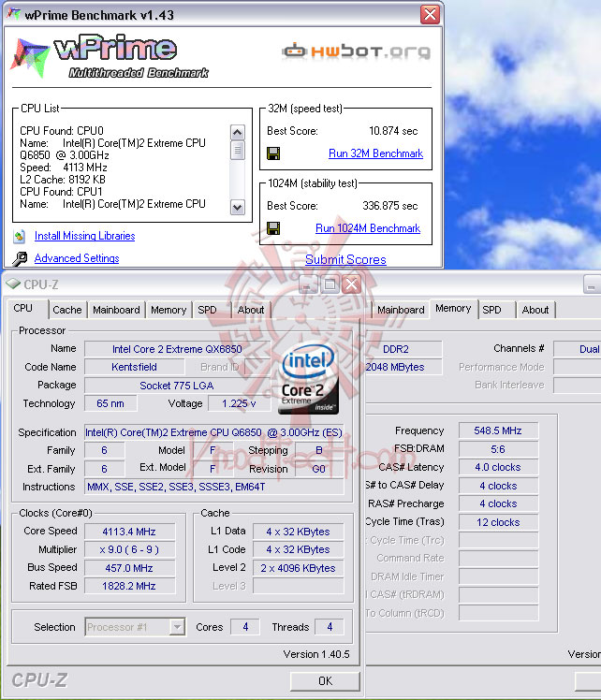This screenshot has height=700, width=601.
Task: Switch to the Cache tab in CPU-Z
Action: 67,310
